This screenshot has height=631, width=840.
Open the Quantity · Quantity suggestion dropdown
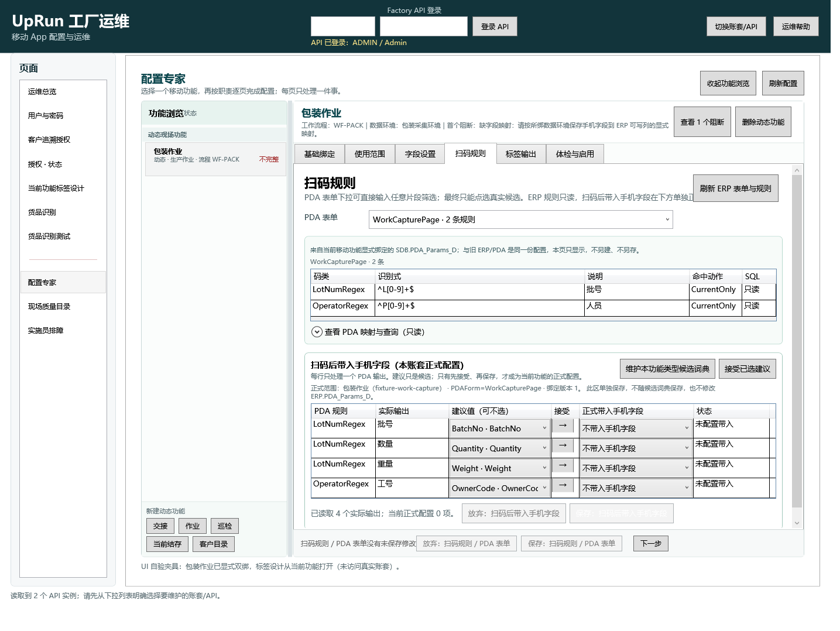499,448
